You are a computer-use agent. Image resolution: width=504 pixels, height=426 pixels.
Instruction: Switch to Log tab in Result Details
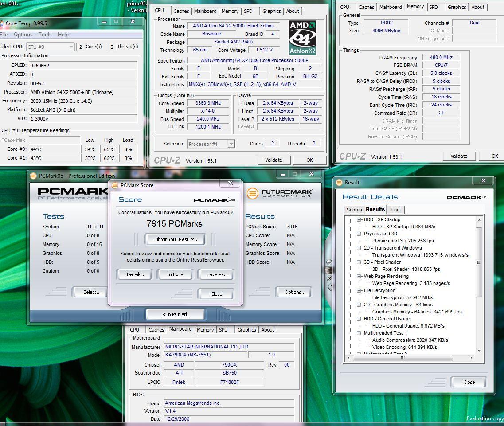tap(395, 210)
